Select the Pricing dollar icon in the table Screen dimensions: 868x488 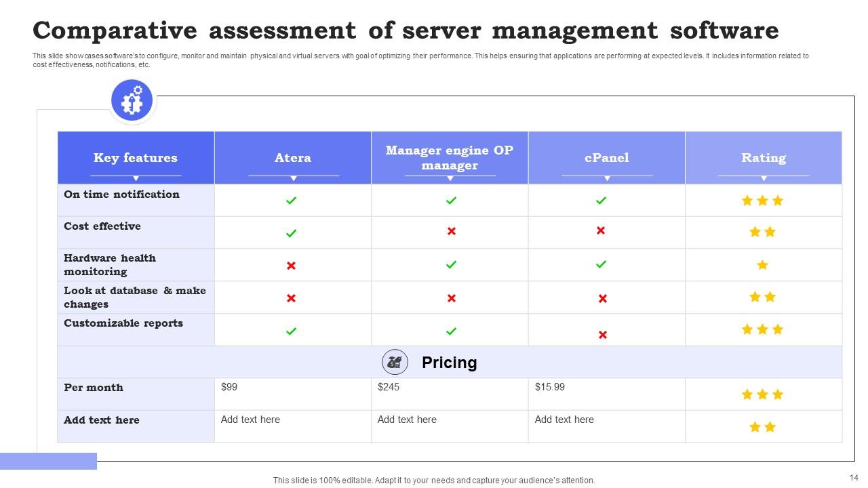coord(395,362)
